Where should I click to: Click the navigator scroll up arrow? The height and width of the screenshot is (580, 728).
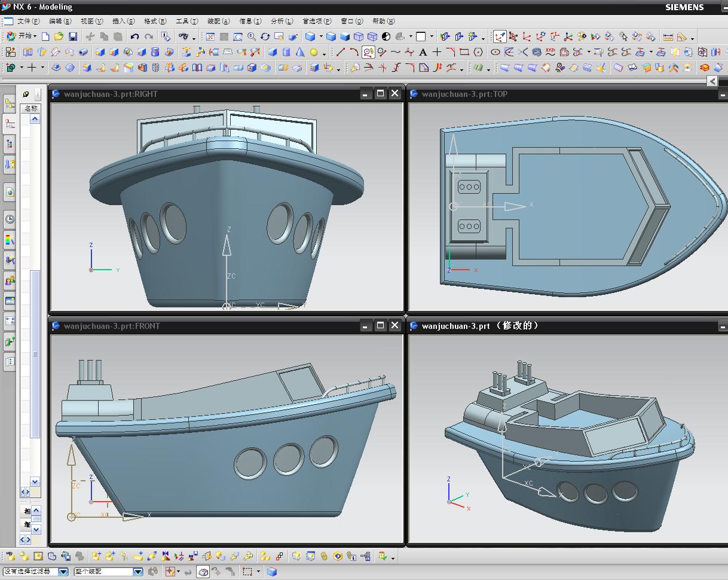[35, 119]
